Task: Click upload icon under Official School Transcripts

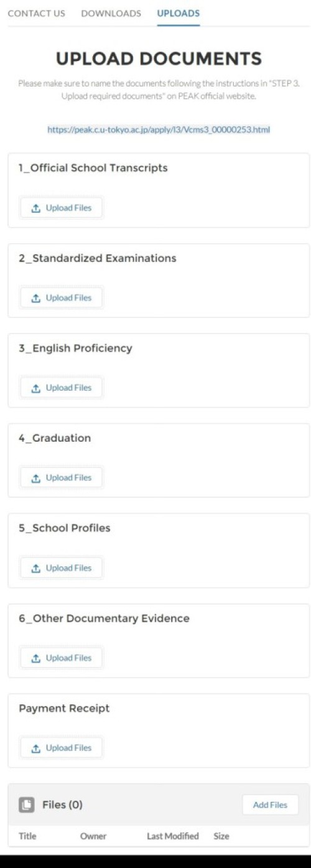Action: (36, 208)
